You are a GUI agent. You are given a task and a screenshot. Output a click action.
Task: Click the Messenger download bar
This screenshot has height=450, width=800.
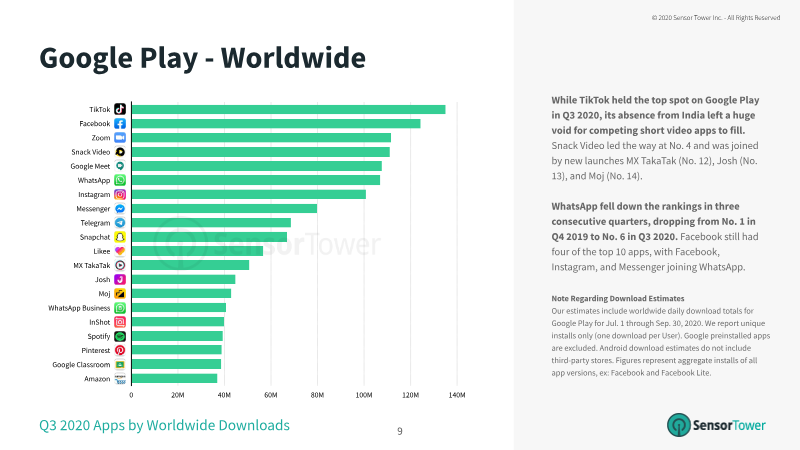tap(224, 209)
